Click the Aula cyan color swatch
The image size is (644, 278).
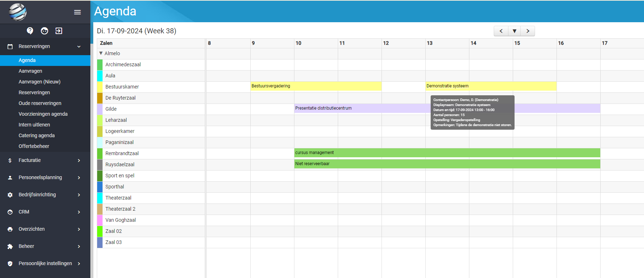[100, 76]
